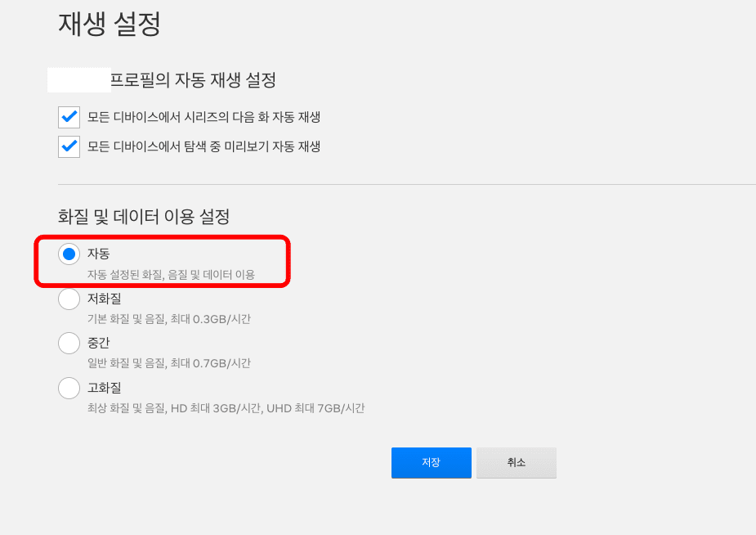756x535 pixels.
Task: Click description mentioning 'UHD 최대 7GB/시간'
Action: (x=226, y=408)
